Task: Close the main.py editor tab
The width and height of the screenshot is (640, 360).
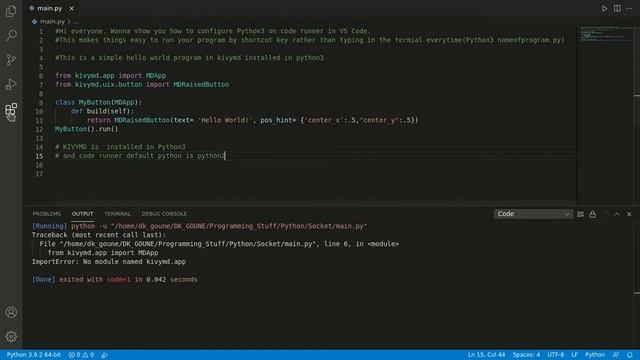Action: 71,9
